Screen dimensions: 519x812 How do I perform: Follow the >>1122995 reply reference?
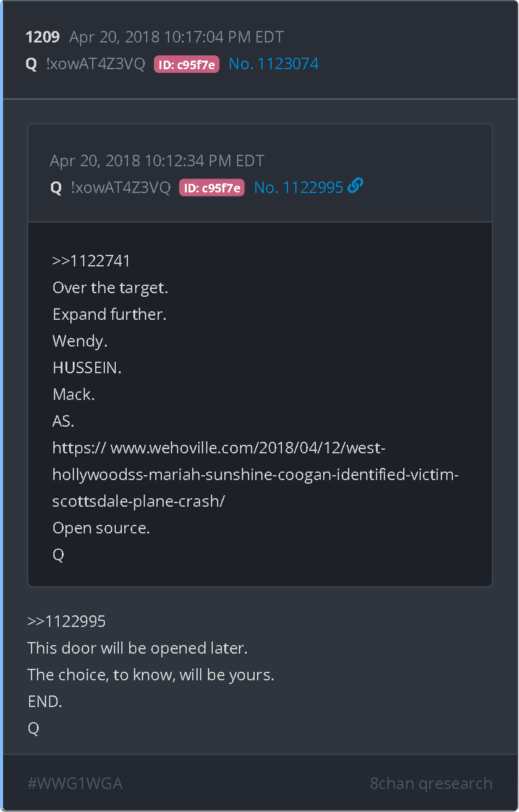pyautogui.click(x=67, y=621)
